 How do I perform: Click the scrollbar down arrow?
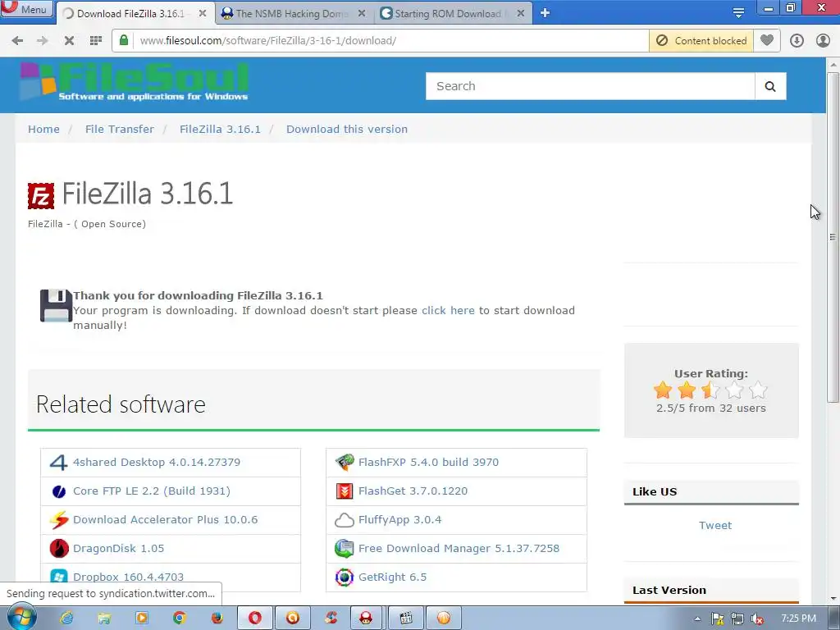tap(833, 598)
